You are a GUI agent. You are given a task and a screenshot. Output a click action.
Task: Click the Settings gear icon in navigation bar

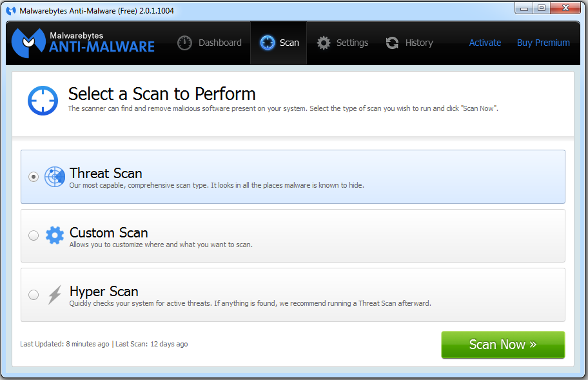pos(324,43)
